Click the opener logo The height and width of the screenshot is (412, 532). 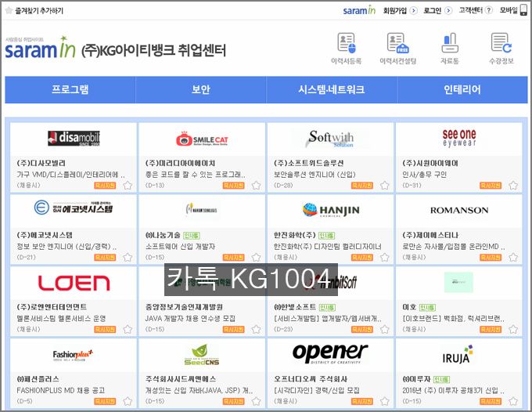point(330,353)
